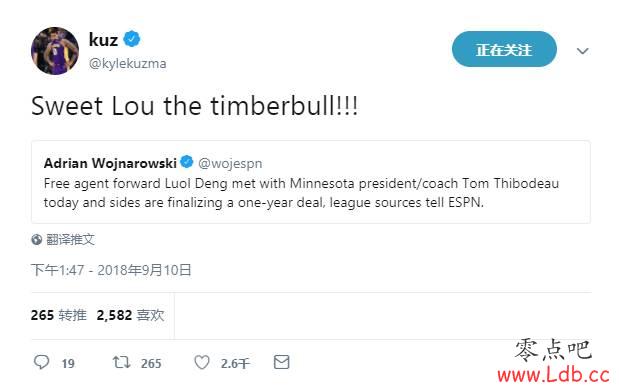View the 265 转推 retweets list
This screenshot has height=385, width=619.
pos(59,315)
